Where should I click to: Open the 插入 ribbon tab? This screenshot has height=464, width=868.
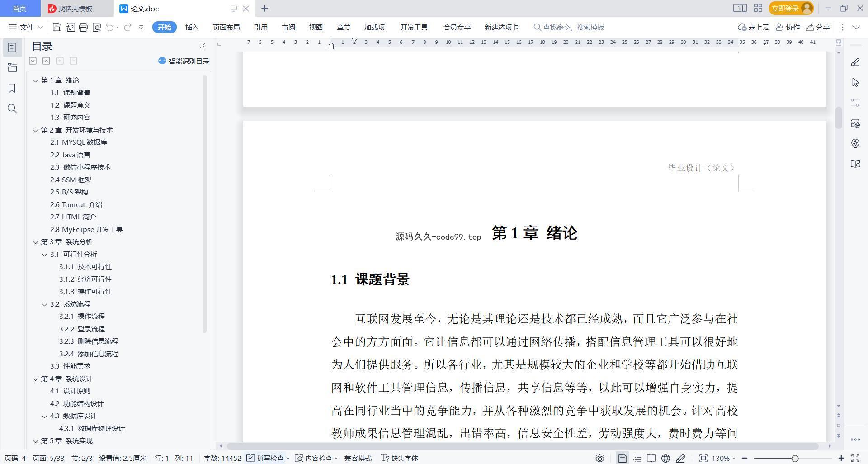click(x=192, y=27)
